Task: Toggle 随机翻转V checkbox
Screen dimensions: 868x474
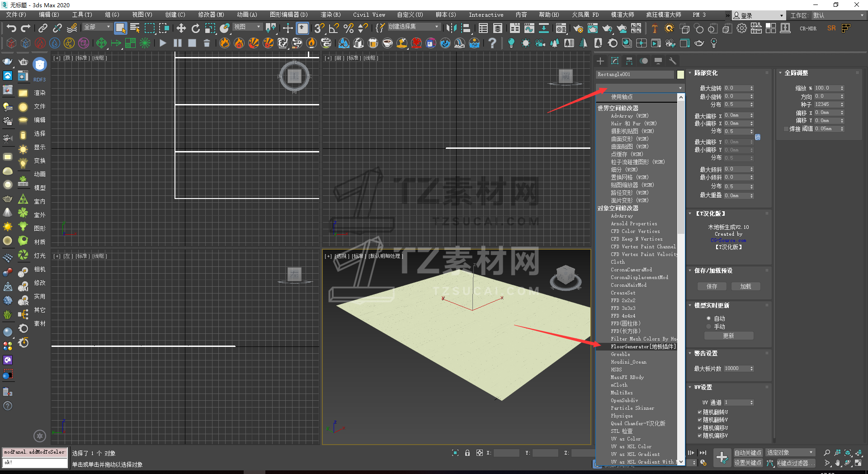Action: 700,420
